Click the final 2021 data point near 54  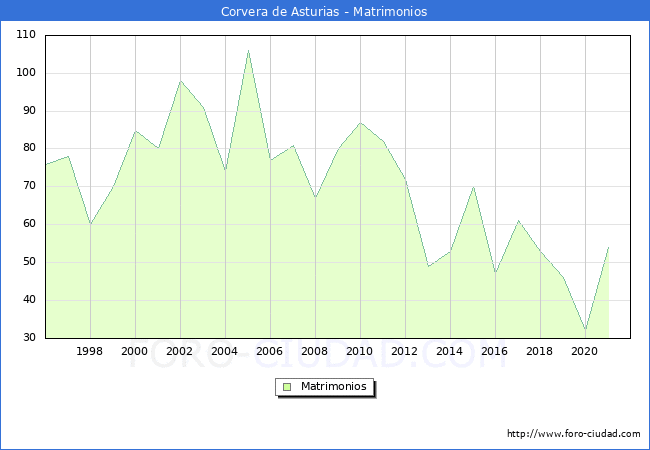coord(608,247)
